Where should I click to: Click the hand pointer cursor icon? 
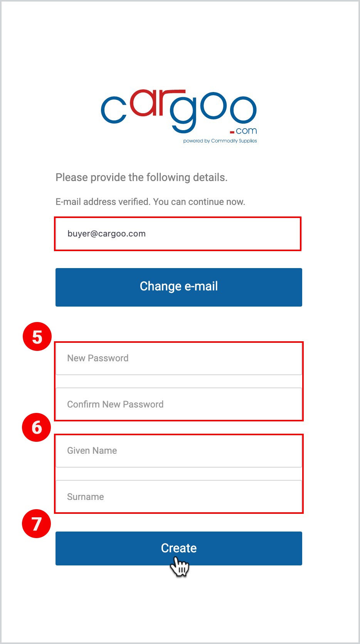click(179, 568)
